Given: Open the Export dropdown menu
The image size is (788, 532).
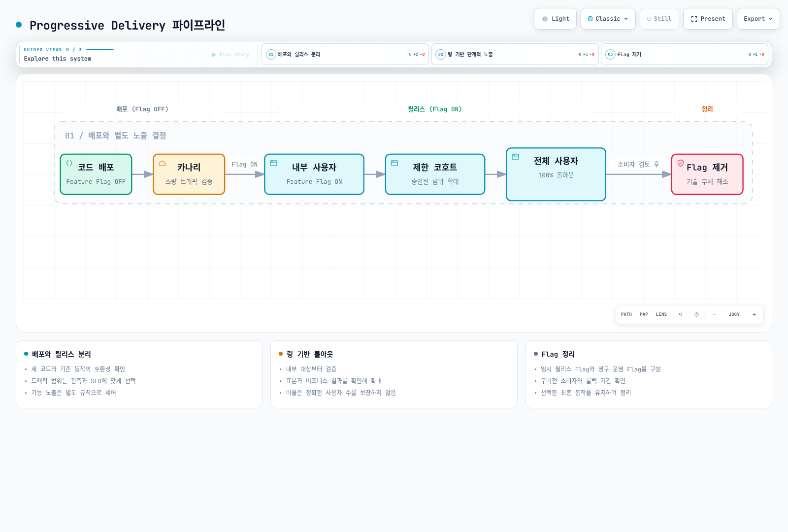Looking at the screenshot, I should [x=758, y=19].
